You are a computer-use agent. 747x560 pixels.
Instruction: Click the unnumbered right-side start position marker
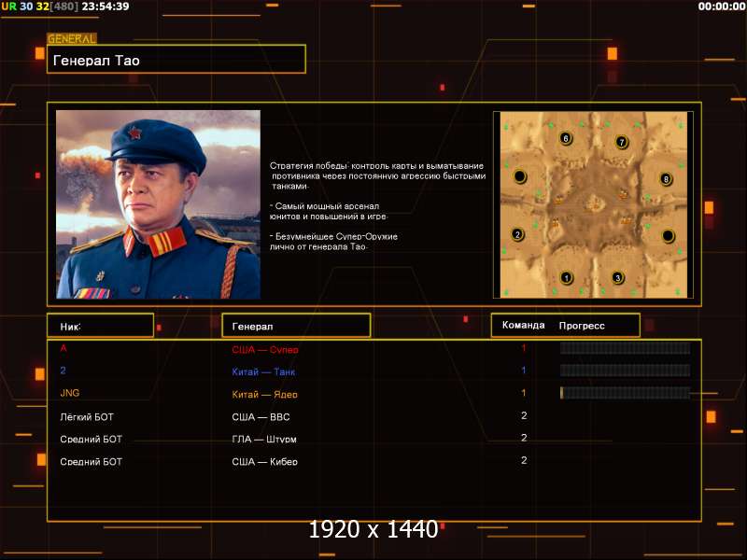669,235
